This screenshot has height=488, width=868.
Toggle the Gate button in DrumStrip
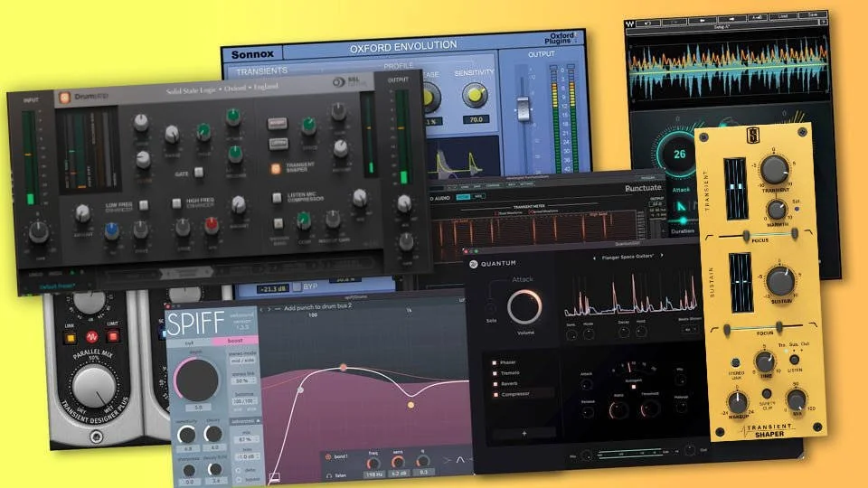(x=198, y=173)
